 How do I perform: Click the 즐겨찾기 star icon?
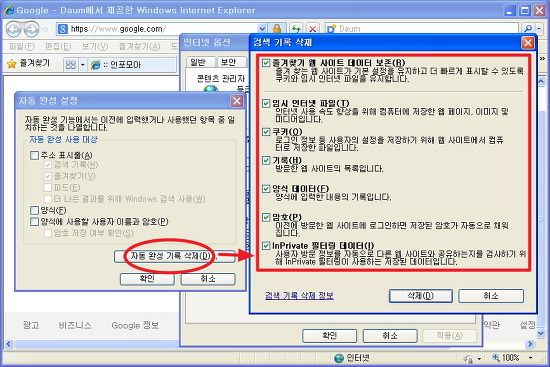click(12, 64)
